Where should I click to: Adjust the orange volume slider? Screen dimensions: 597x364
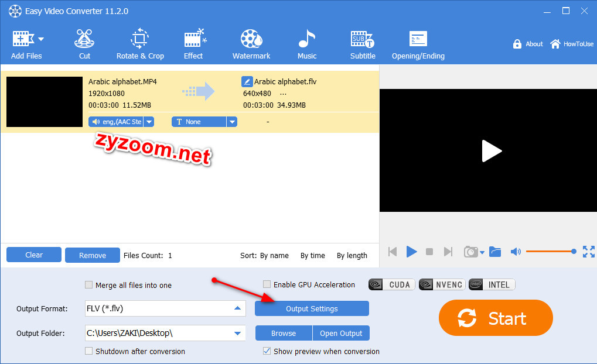click(551, 252)
